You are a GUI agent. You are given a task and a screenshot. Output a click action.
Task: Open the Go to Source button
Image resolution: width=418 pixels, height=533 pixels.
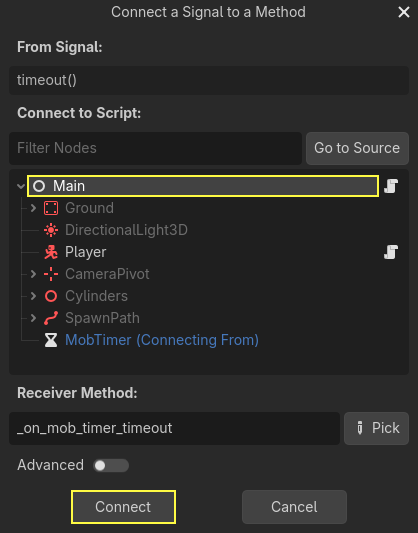click(357, 148)
